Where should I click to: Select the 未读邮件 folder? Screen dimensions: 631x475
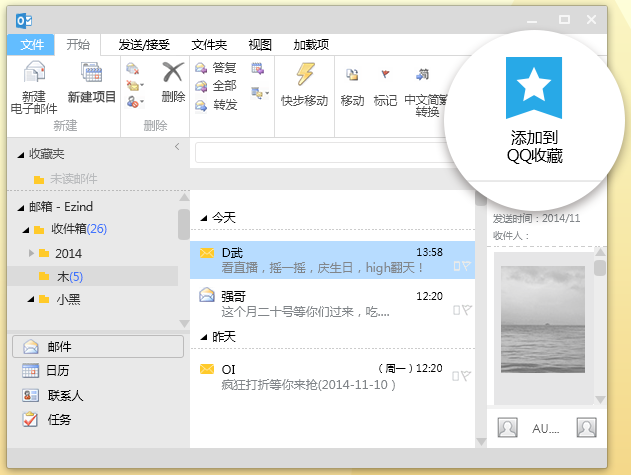(66, 179)
